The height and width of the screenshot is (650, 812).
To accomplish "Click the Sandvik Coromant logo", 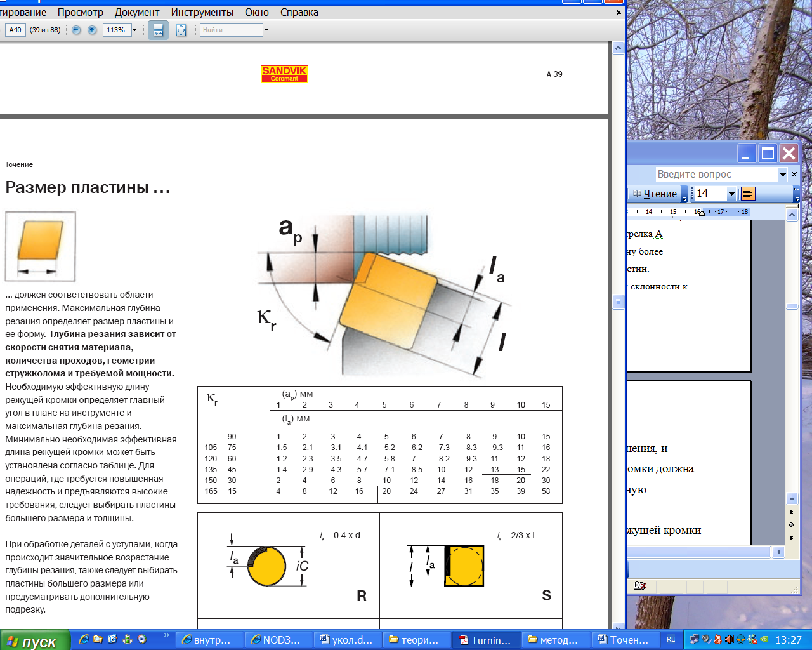I will coord(284,74).
